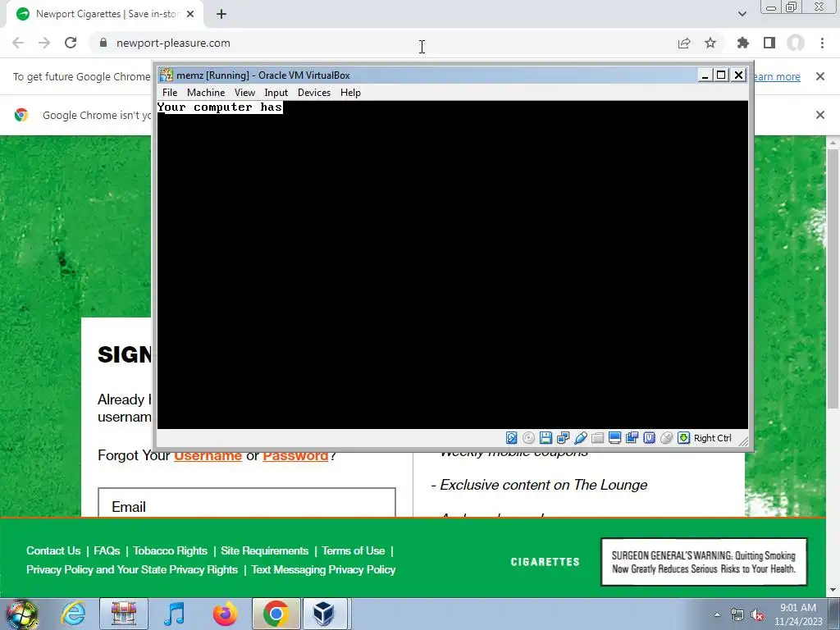Click the Username recovery link
Viewport: 840px width, 630px height.
click(x=208, y=455)
